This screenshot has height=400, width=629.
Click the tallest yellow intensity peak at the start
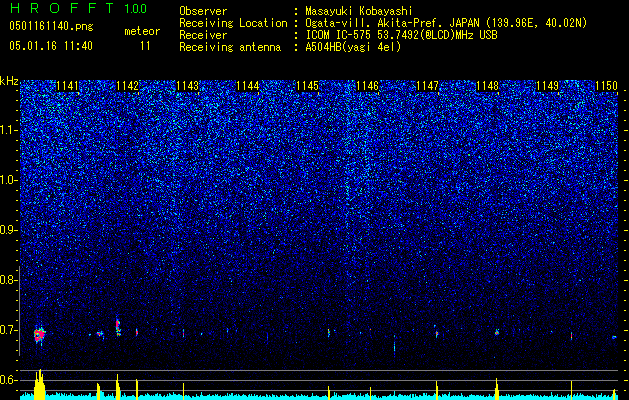point(39,384)
